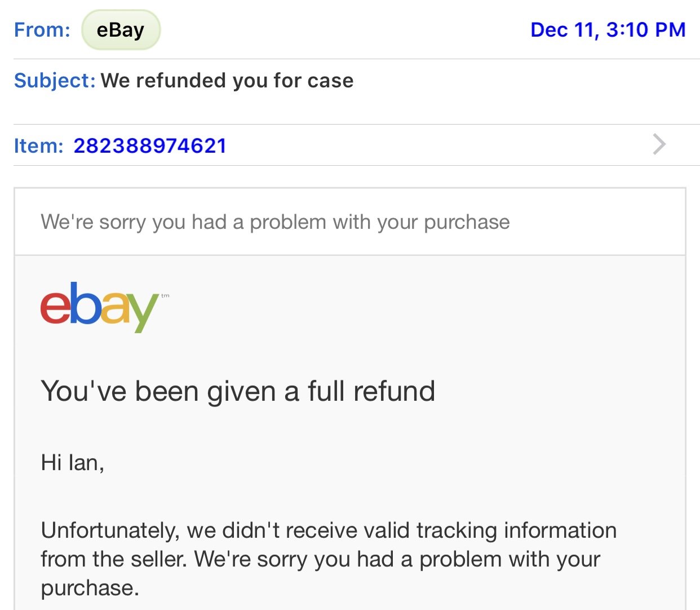Expand item details with right chevron
Viewport: 700px width, 610px height.
click(659, 144)
